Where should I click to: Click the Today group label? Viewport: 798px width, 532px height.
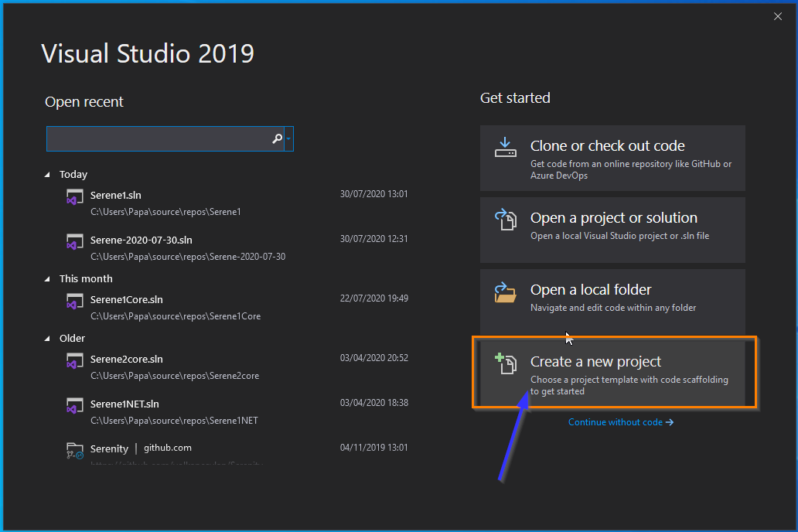tap(73, 175)
